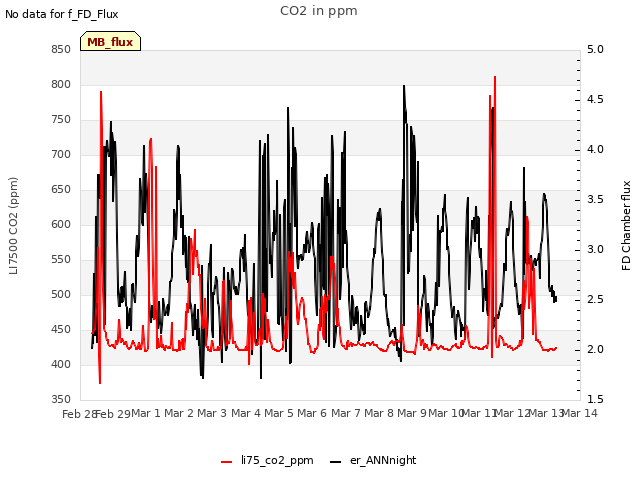640x480 pixels.
Task: Click the Feb 28 date label
Action: point(79,414)
